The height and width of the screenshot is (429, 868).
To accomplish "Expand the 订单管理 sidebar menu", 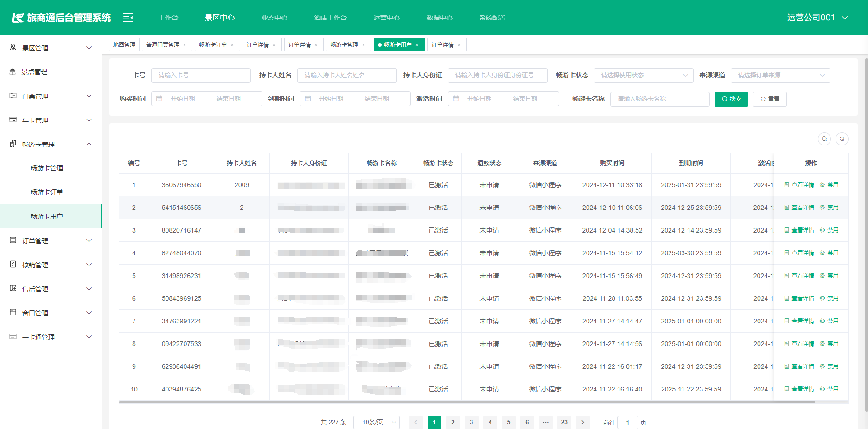I will (89, 240).
